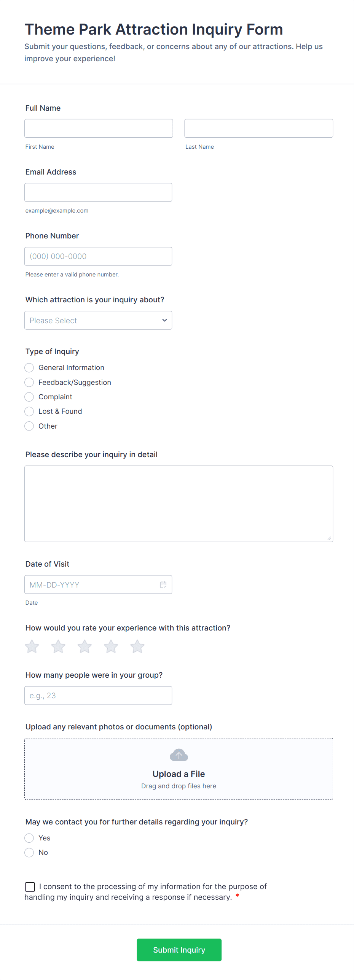Check the consent to processing checkbox
Viewport: 354px width, 980px height.
point(30,887)
